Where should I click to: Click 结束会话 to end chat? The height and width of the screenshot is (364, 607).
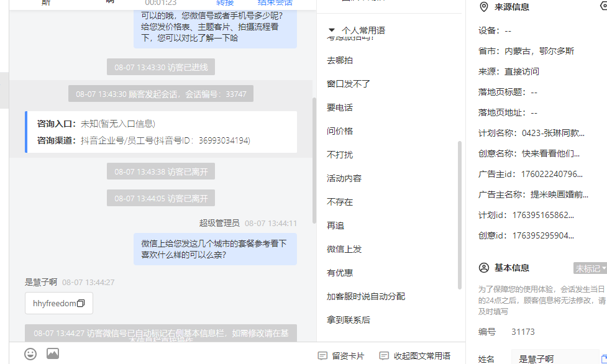pyautogui.click(x=275, y=3)
